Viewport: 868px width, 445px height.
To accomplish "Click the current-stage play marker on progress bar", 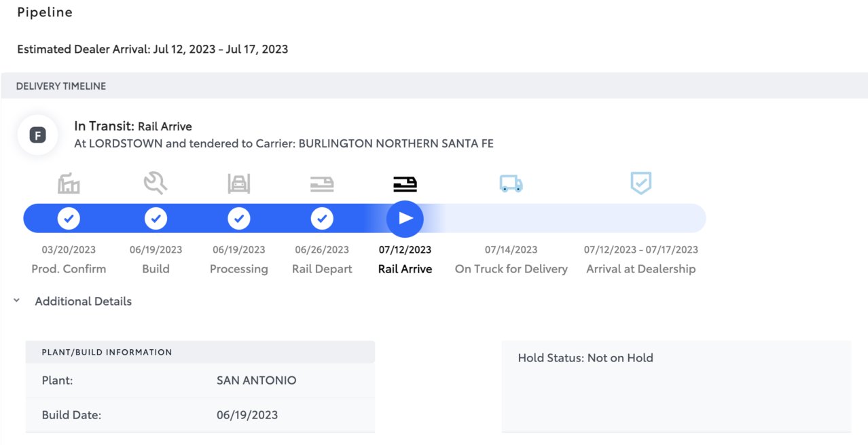I will coord(405,219).
